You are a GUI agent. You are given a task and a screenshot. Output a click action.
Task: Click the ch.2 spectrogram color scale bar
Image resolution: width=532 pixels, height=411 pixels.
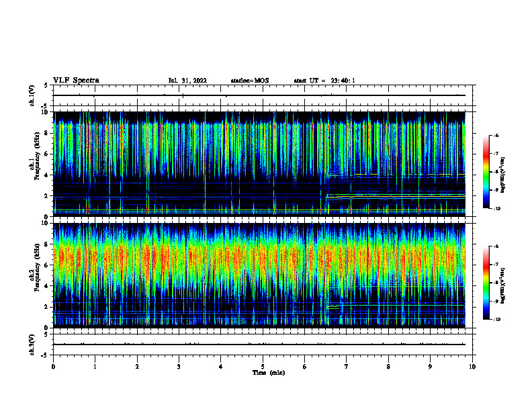pos(486,283)
